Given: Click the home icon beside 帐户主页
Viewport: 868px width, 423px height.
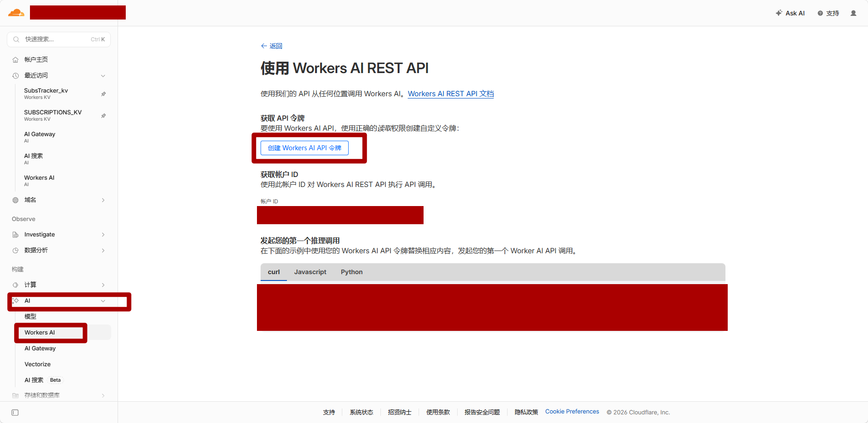Looking at the screenshot, I should 15,60.
